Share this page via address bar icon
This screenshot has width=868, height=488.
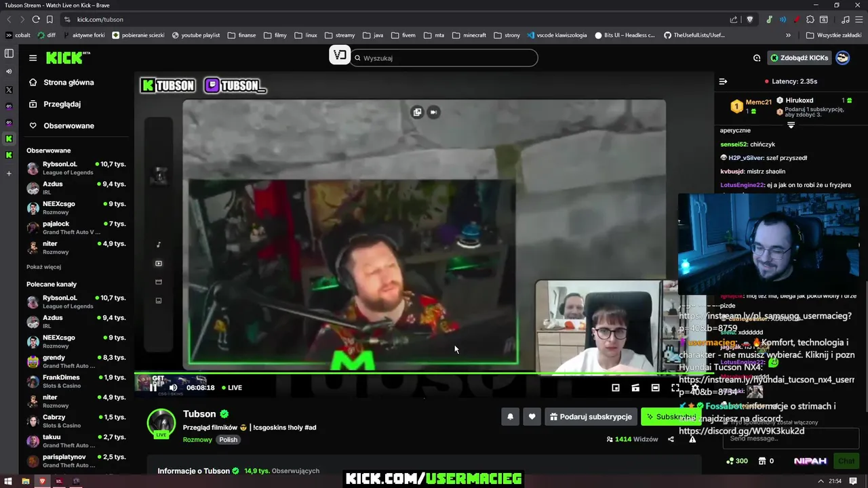pyautogui.click(x=734, y=20)
